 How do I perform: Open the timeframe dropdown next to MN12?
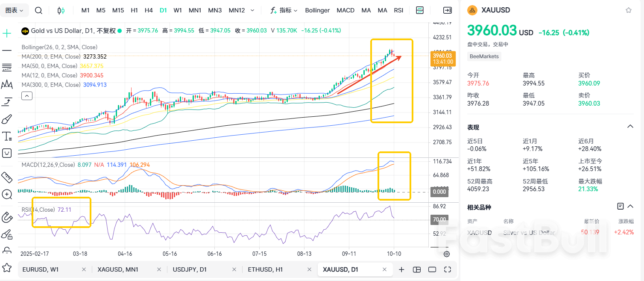(253, 10)
